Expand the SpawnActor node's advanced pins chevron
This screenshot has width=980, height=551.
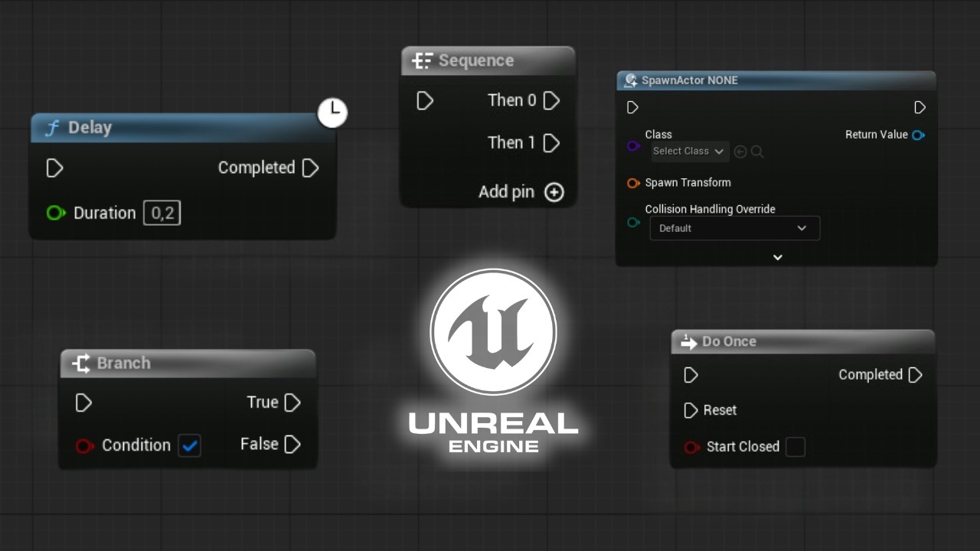point(777,257)
